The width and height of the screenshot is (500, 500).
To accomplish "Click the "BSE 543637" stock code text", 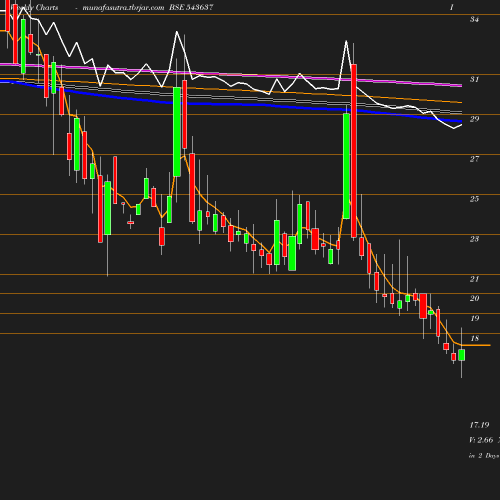I will click(191, 7).
